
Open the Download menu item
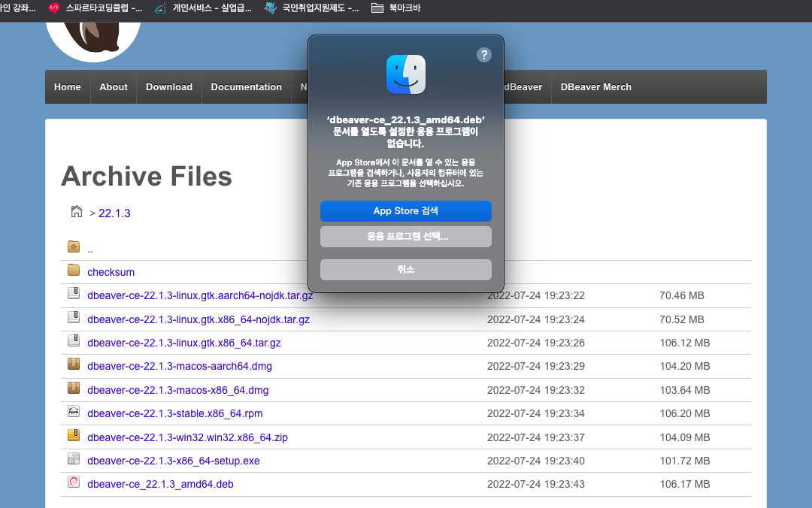[x=169, y=87]
